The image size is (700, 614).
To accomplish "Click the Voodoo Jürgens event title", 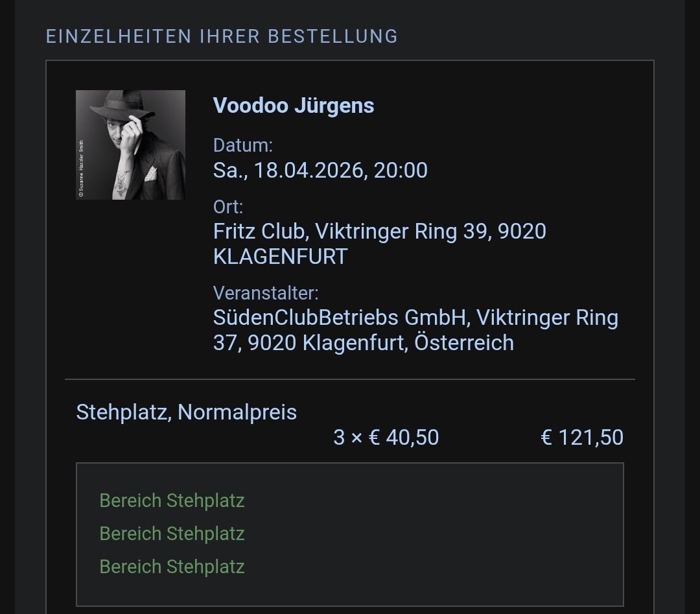I will pos(294,106).
